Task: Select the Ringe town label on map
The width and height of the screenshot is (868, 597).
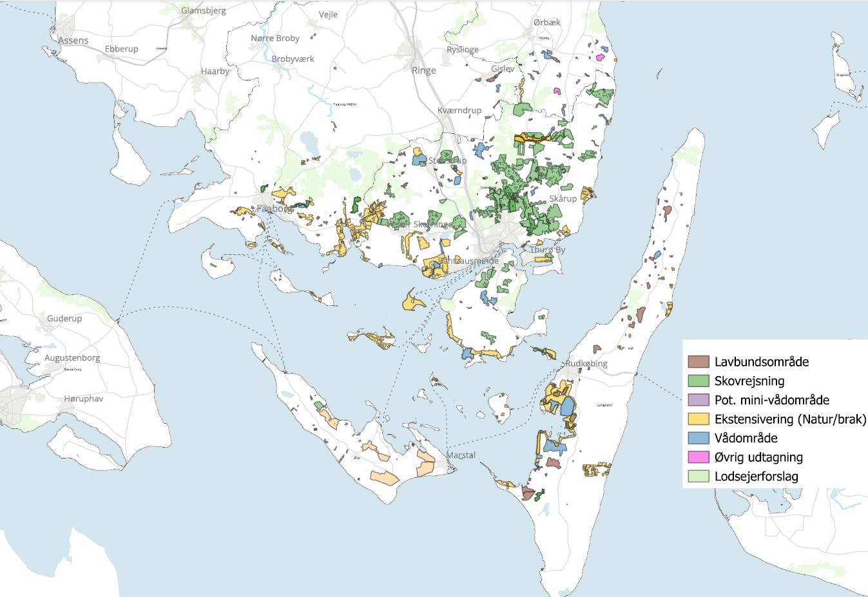Action: (x=424, y=71)
